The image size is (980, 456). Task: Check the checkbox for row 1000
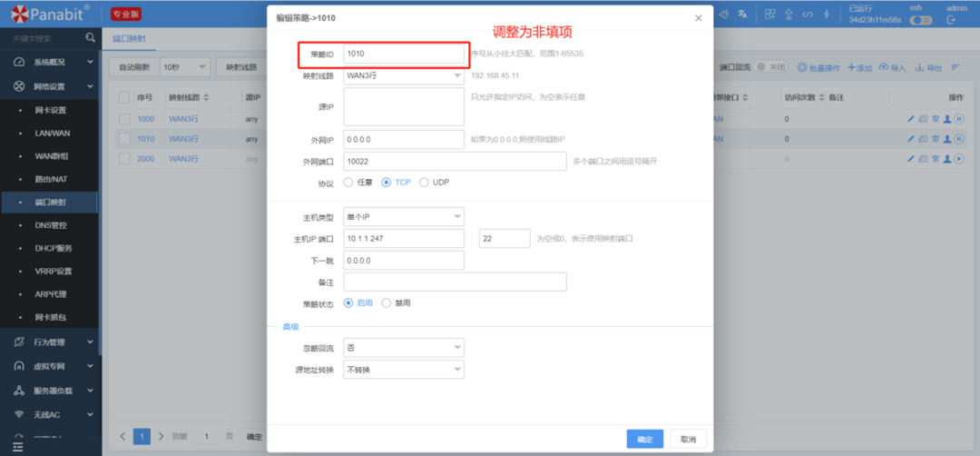pyautogui.click(x=123, y=119)
